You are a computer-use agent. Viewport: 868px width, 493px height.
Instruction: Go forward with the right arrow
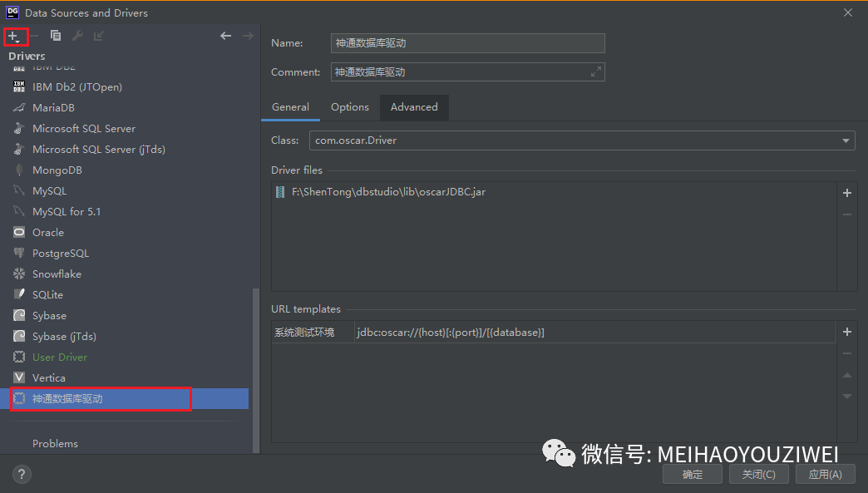pyautogui.click(x=248, y=36)
